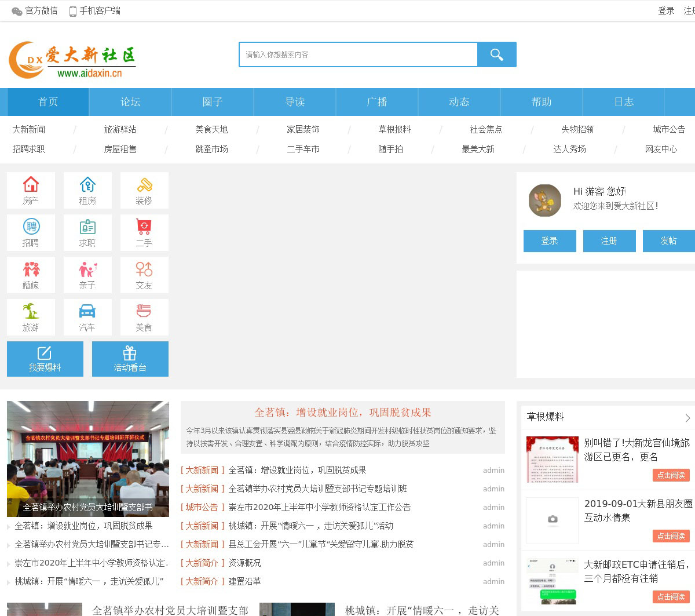Click 点击阅读 for the ETC post
This screenshot has width=695, height=616.
tap(671, 596)
